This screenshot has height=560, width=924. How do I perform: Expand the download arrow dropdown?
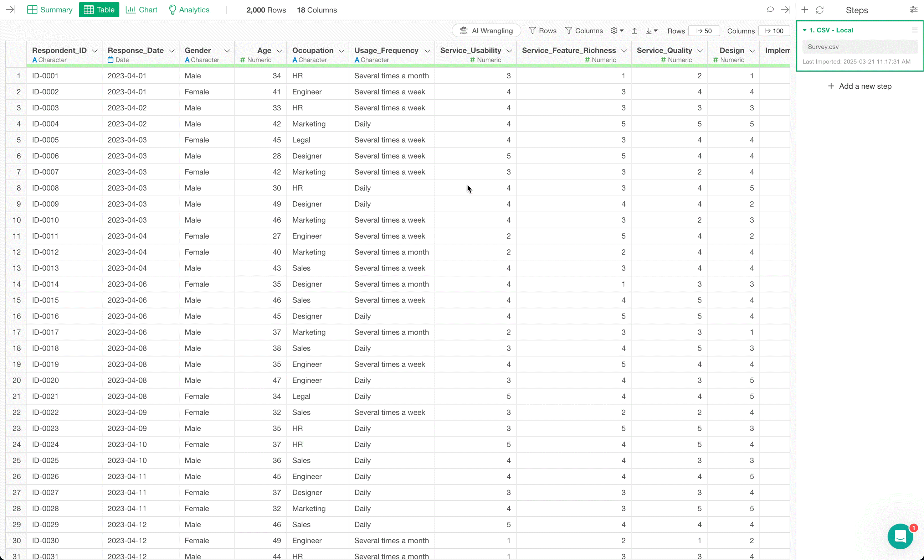click(652, 31)
